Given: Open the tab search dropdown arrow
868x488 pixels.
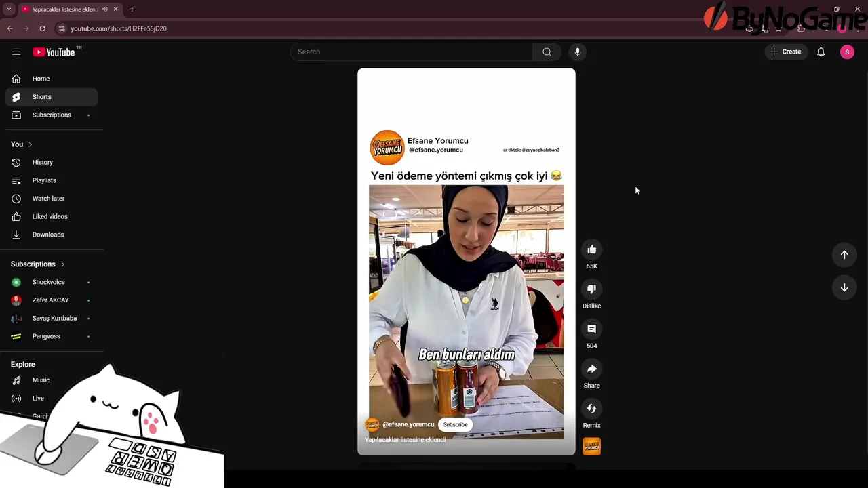Looking at the screenshot, I should coord(8,9).
